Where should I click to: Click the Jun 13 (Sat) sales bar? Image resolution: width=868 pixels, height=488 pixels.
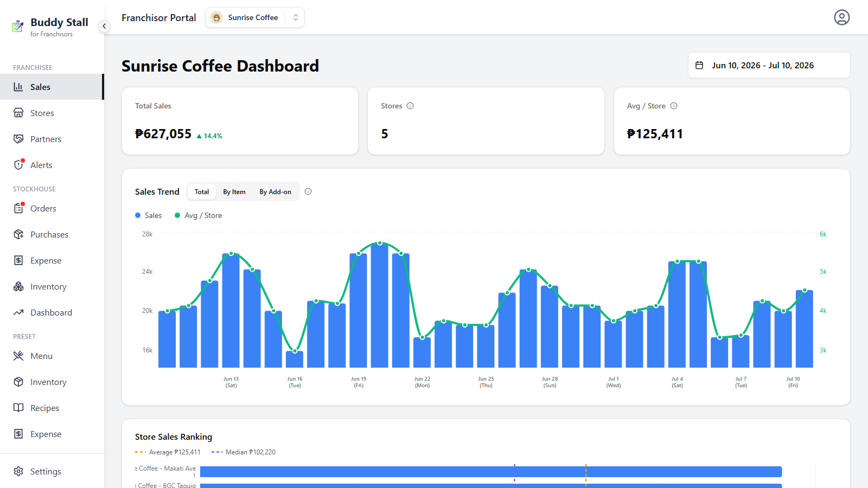(x=231, y=310)
